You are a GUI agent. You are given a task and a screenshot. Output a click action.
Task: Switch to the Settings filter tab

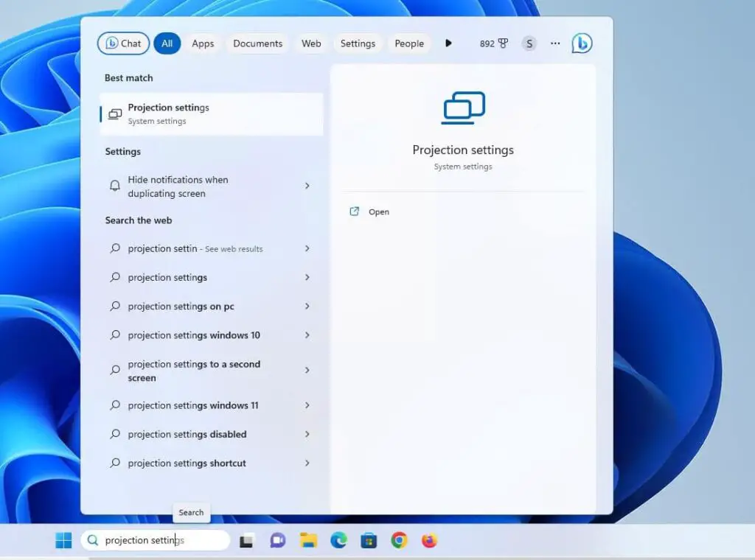click(358, 43)
